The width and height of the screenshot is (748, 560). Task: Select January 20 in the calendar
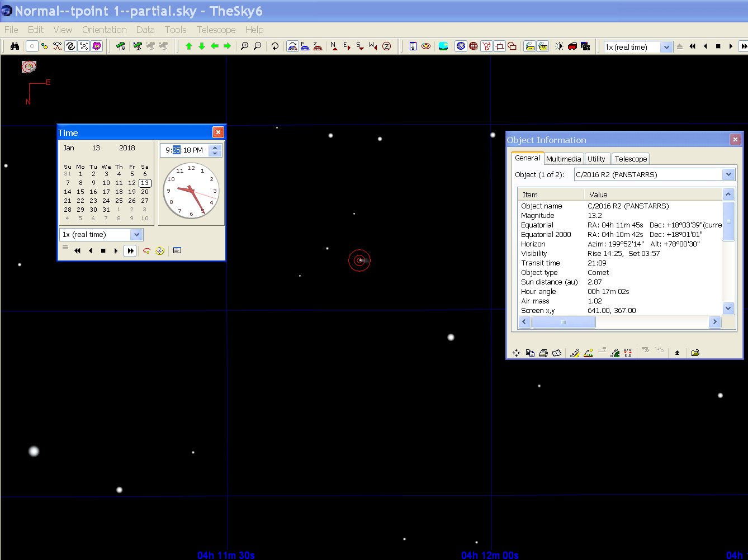(x=145, y=192)
